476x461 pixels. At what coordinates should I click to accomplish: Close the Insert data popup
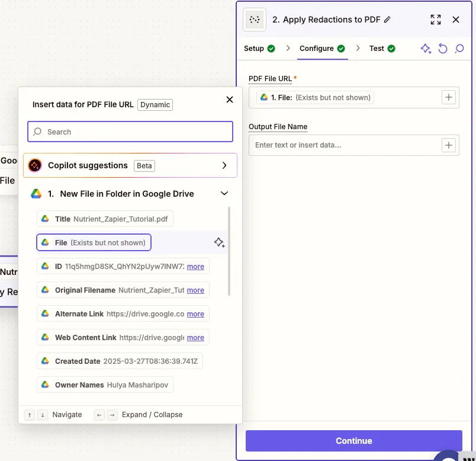230,100
